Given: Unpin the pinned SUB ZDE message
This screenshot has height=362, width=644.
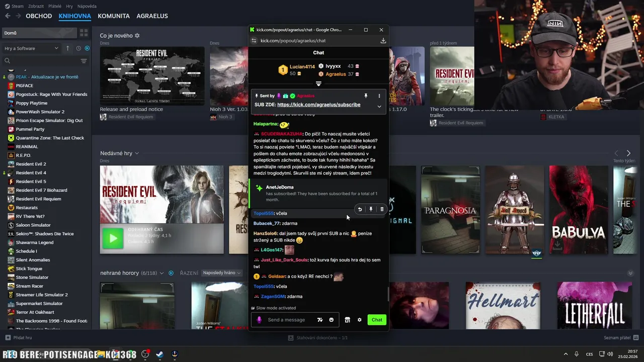Looking at the screenshot, I should click(366, 96).
